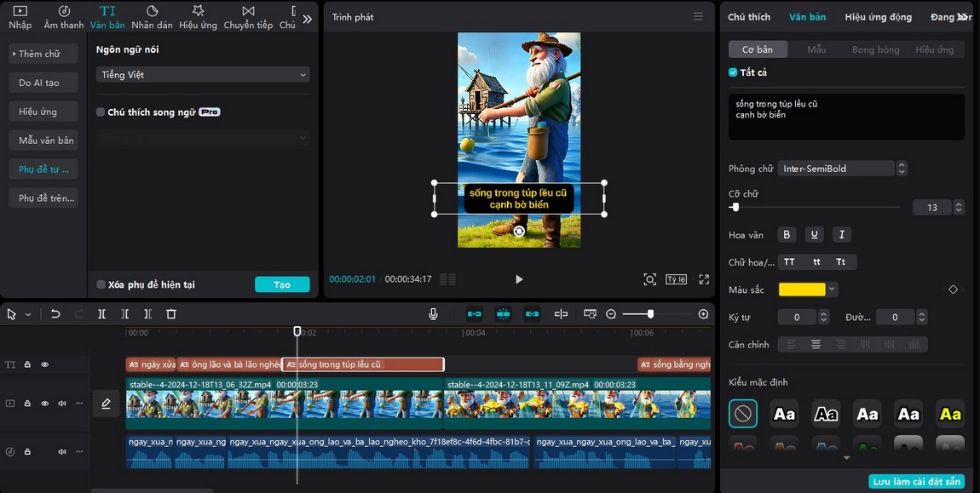This screenshot has height=493, width=980.
Task: Click 'Lưu làm cài đặt sẵn' button
Action: (x=916, y=482)
